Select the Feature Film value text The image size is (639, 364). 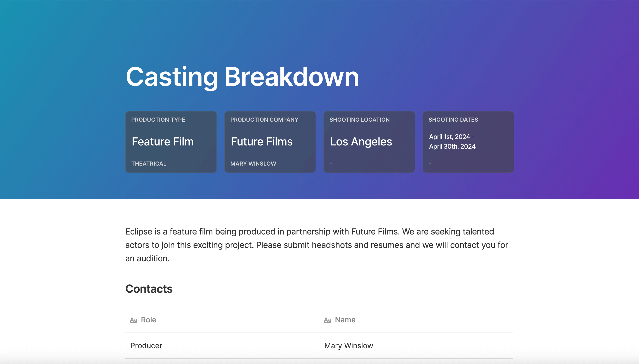pos(163,142)
